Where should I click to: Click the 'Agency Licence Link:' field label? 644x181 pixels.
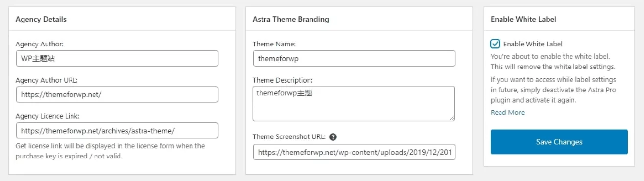tap(48, 116)
